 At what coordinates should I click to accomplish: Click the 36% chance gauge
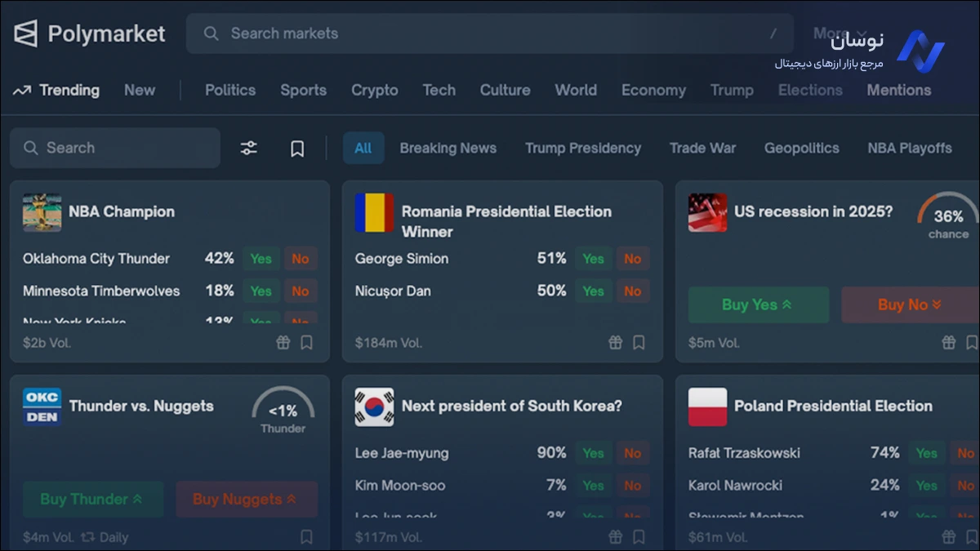coord(947,218)
